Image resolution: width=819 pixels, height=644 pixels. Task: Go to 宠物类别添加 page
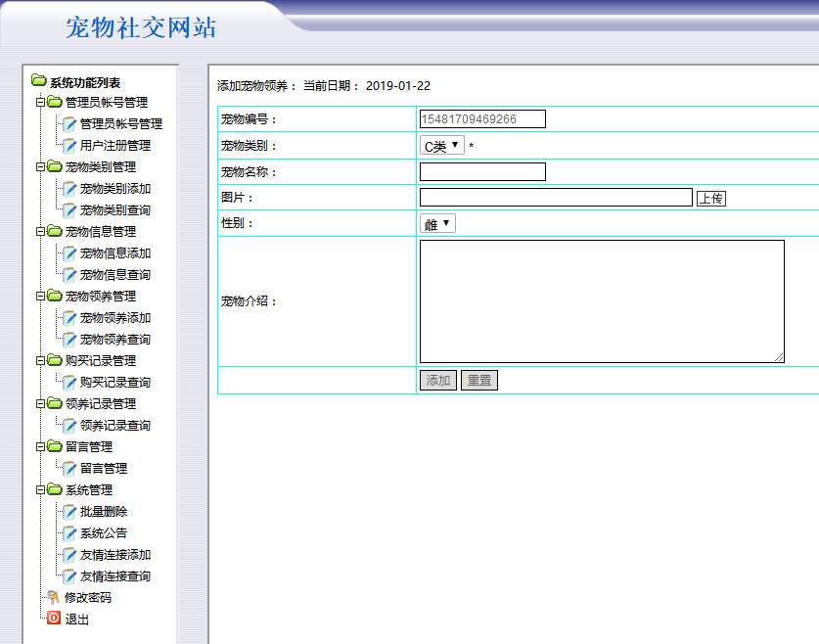point(115,189)
